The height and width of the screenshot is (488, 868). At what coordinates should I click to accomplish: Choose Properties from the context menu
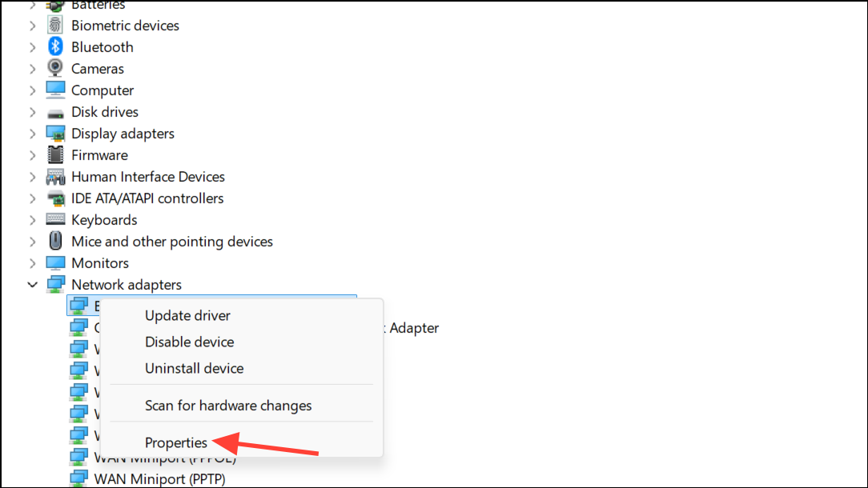coord(176,442)
